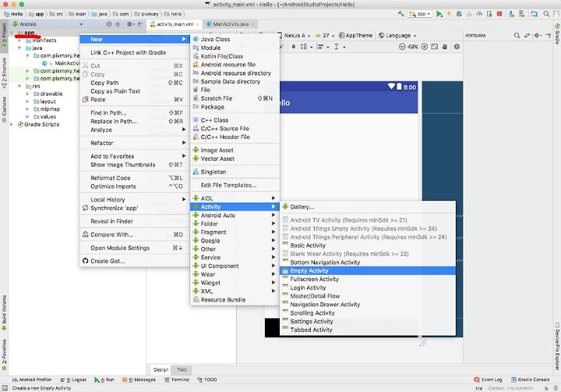Select Empty Activity from Activity submenu

368,271
